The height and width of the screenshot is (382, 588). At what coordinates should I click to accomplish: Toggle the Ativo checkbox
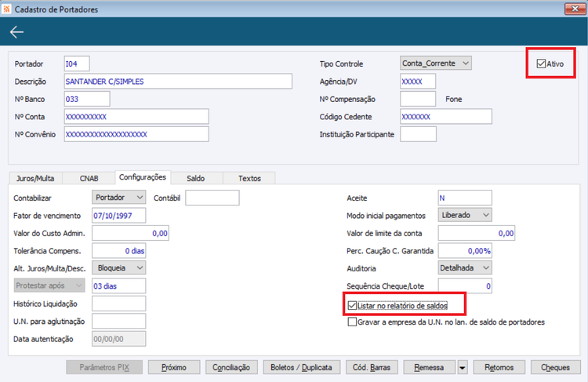point(541,64)
